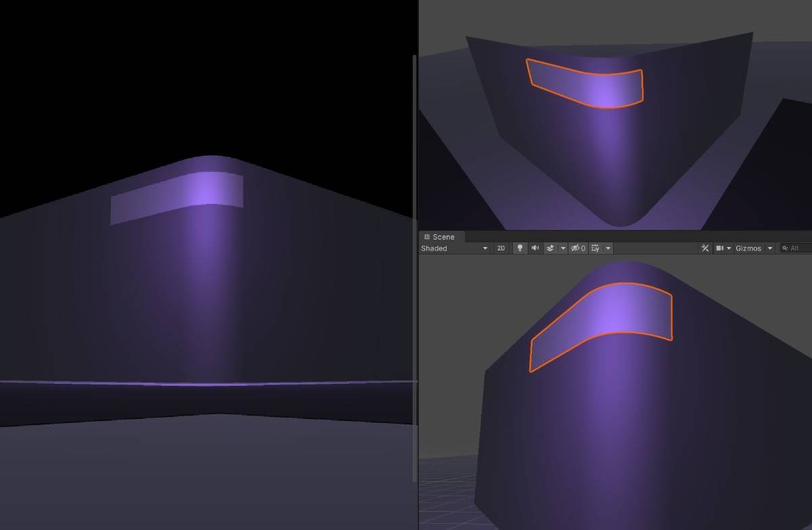The width and height of the screenshot is (812, 530).
Task: Expand the scene camera settings arrow
Action: 729,248
